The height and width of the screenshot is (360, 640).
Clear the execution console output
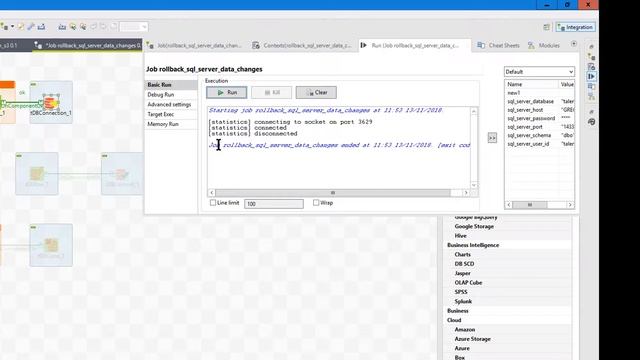coord(316,93)
